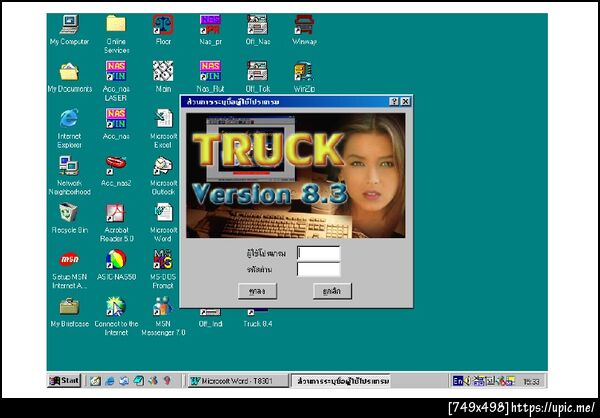600x418 pixels.
Task: Open the Online Services folder icon
Action: (116, 24)
